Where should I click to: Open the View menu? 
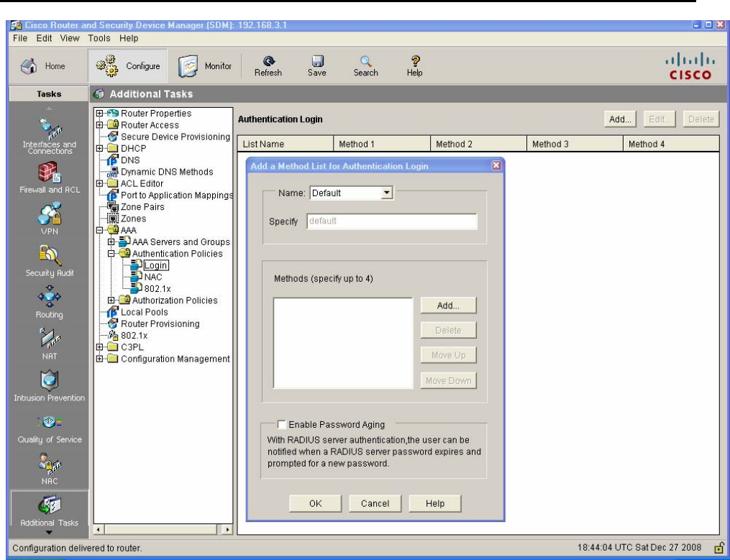pyautogui.click(x=69, y=38)
